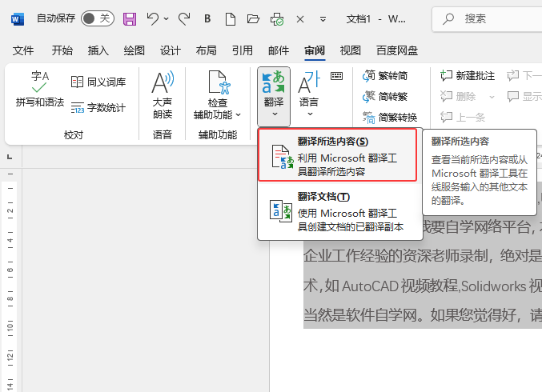The width and height of the screenshot is (542, 392).
Task: Choose 翻译所选内容(S) menu item
Action: (x=338, y=155)
